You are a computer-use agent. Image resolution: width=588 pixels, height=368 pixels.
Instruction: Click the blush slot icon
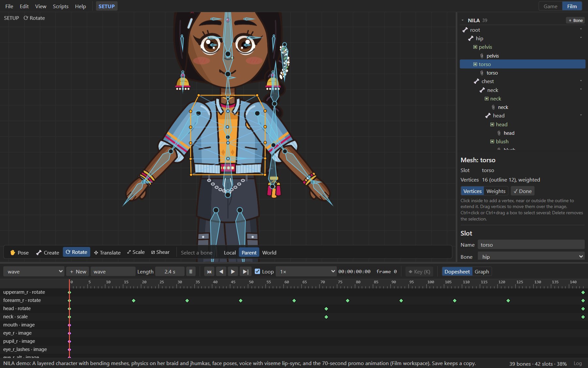click(x=492, y=141)
